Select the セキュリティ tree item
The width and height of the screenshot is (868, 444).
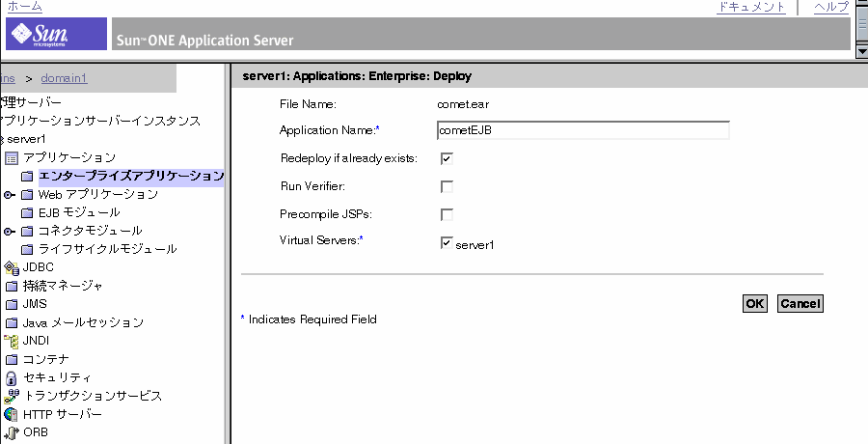pos(57,378)
